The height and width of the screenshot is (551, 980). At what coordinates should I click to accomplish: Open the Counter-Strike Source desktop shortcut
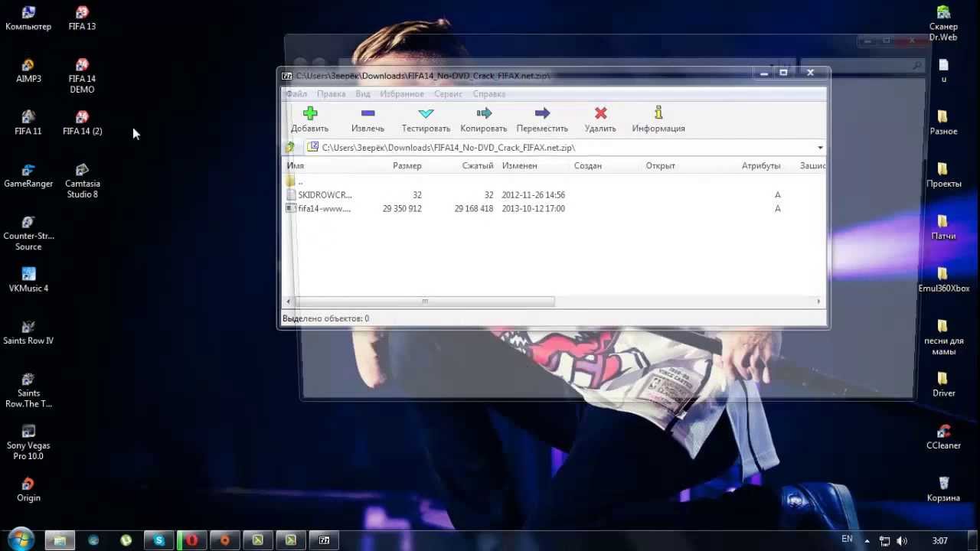coord(28,233)
